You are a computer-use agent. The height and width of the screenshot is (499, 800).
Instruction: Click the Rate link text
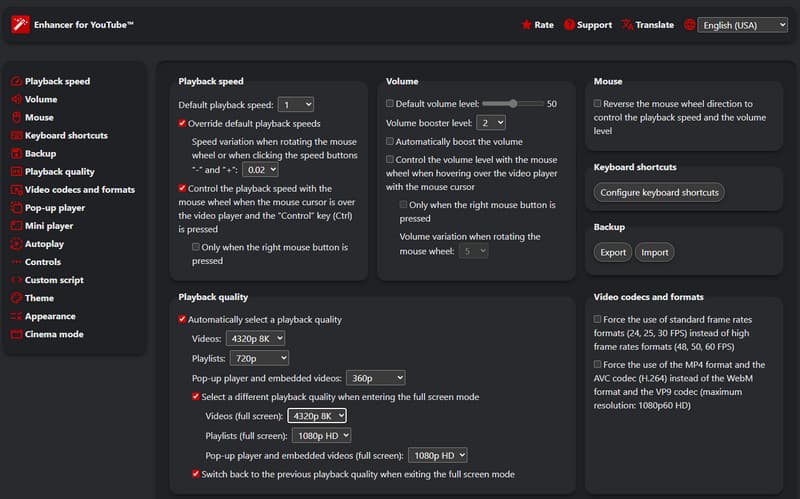coord(544,24)
